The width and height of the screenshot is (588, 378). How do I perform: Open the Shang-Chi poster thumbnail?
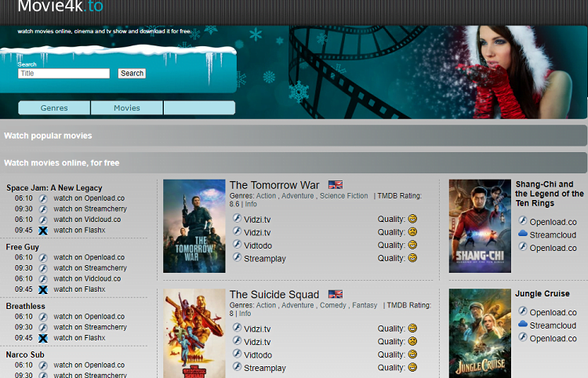click(x=480, y=226)
